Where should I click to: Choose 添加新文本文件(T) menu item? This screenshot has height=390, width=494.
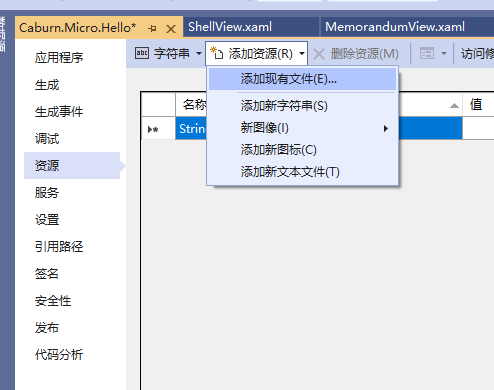pyautogui.click(x=302, y=172)
